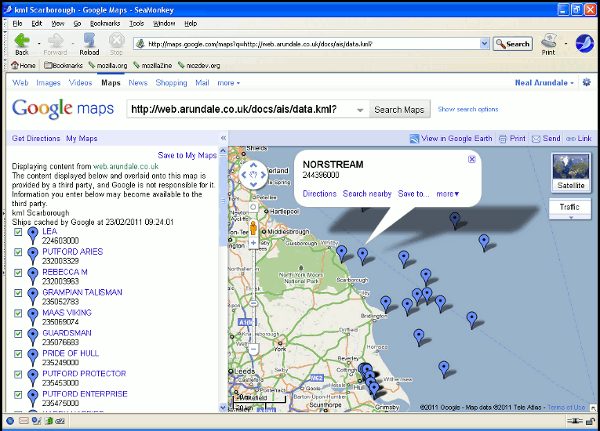Click the map zoom out minus button

click(x=253, y=349)
